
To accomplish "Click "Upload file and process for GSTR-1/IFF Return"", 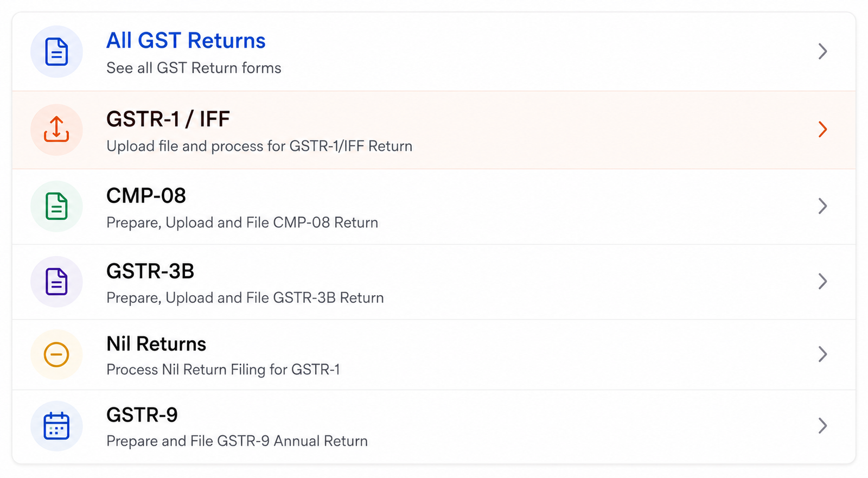I will tap(259, 146).
